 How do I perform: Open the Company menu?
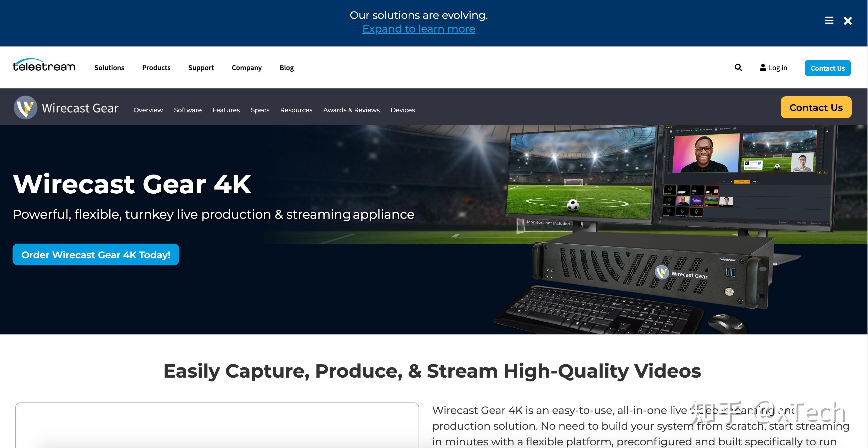pyautogui.click(x=246, y=68)
